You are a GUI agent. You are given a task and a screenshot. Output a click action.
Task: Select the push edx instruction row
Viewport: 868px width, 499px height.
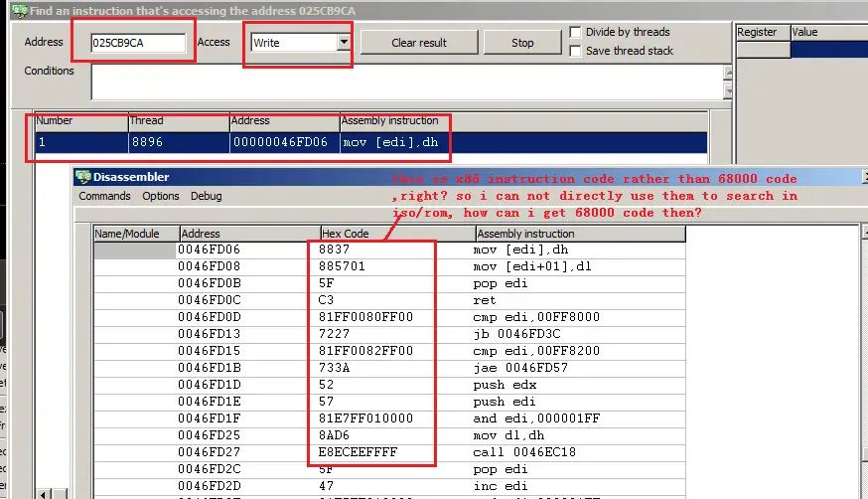pos(389,385)
